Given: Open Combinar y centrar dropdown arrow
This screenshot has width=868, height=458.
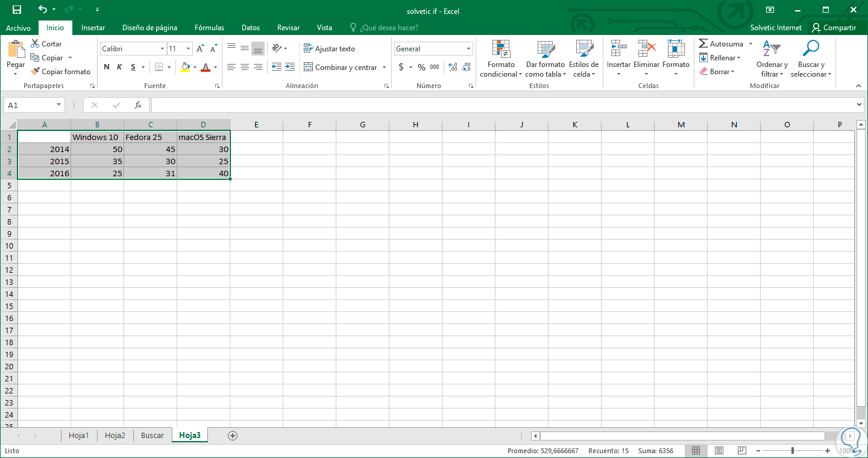Looking at the screenshot, I should click(385, 68).
